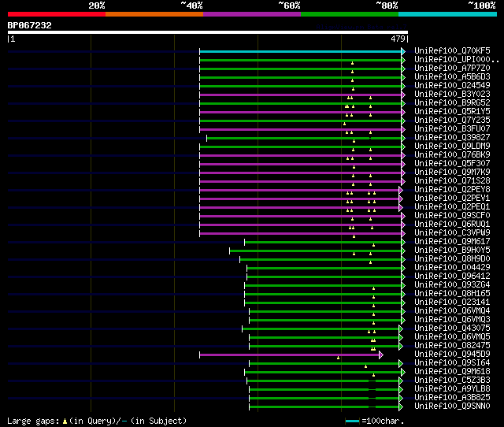Choose hit UniRef100_Q9M7K9

pos(452,173)
